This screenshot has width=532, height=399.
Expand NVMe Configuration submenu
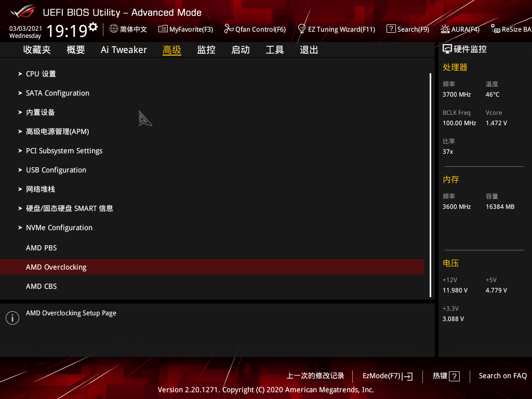(x=59, y=228)
